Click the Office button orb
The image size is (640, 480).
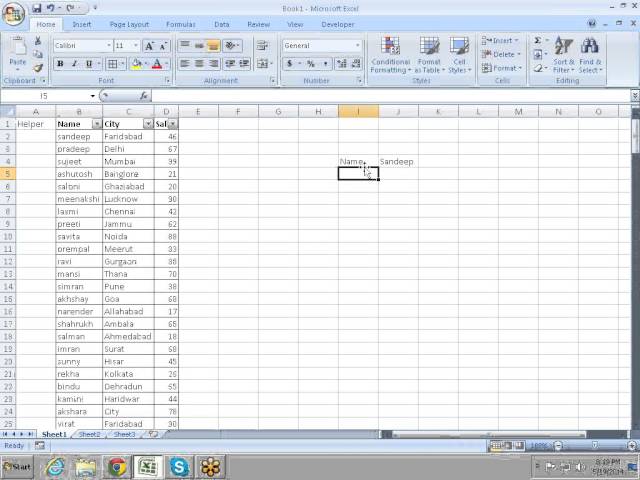13,15
